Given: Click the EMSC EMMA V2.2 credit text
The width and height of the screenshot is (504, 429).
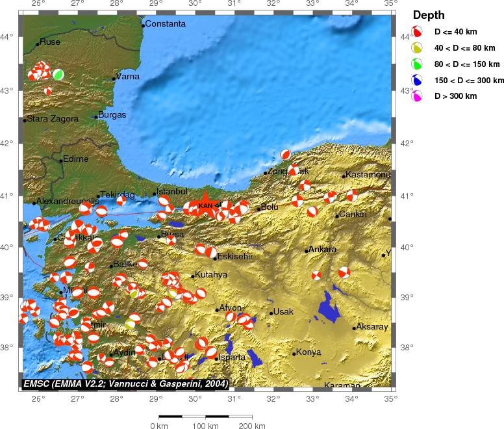Looking at the screenshot, I should [x=125, y=384].
